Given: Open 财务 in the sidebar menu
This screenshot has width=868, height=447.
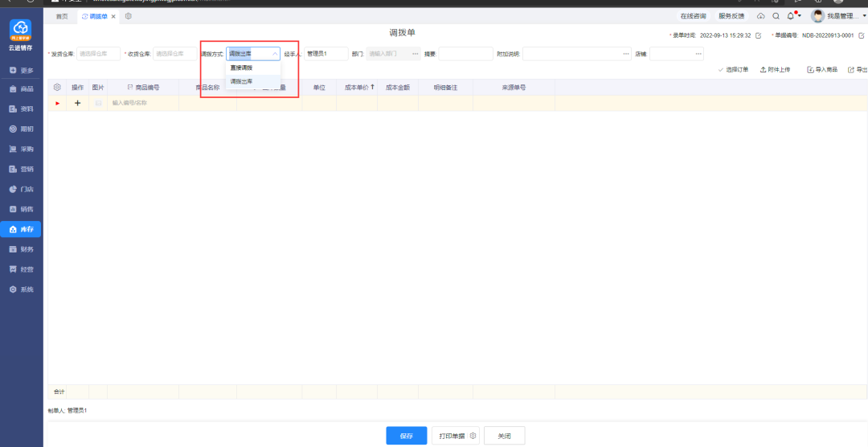Looking at the screenshot, I should [x=22, y=249].
